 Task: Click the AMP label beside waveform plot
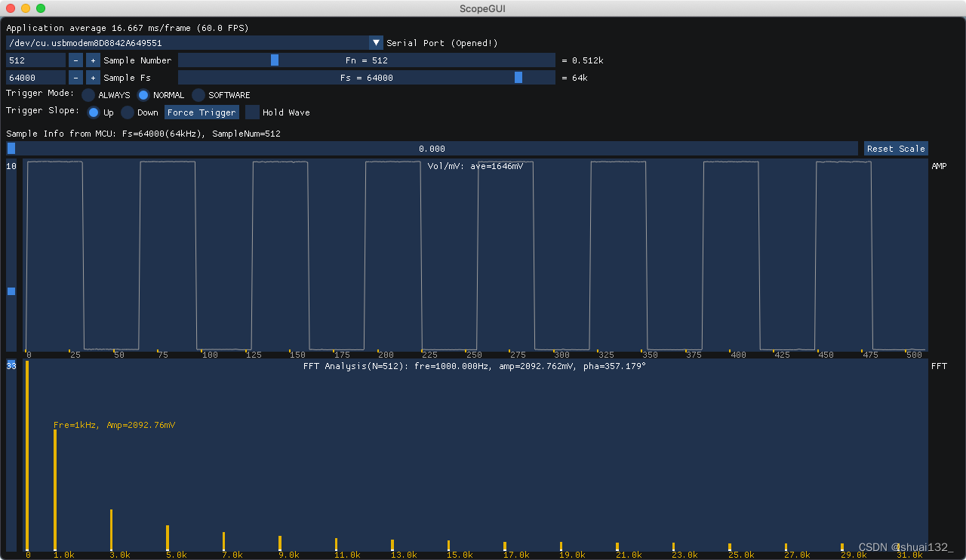(x=939, y=166)
